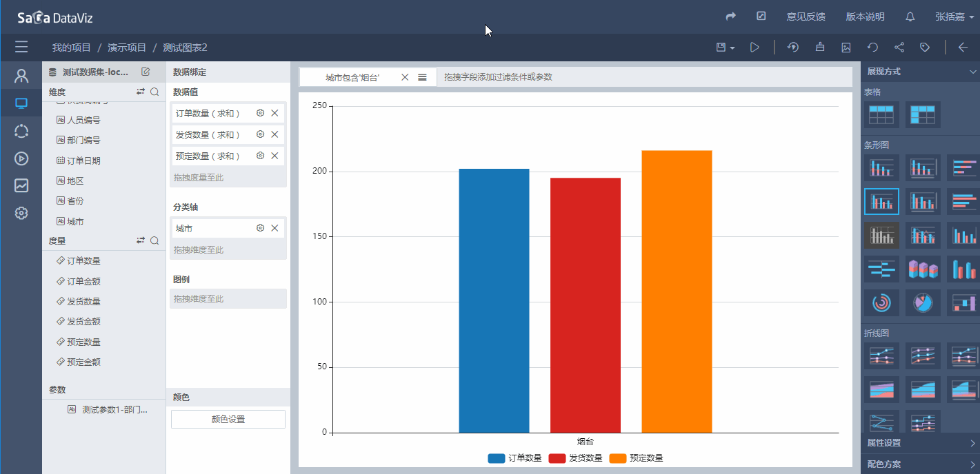Go to 演示项目 in the breadcrumb
The width and height of the screenshot is (980, 474).
click(x=127, y=48)
